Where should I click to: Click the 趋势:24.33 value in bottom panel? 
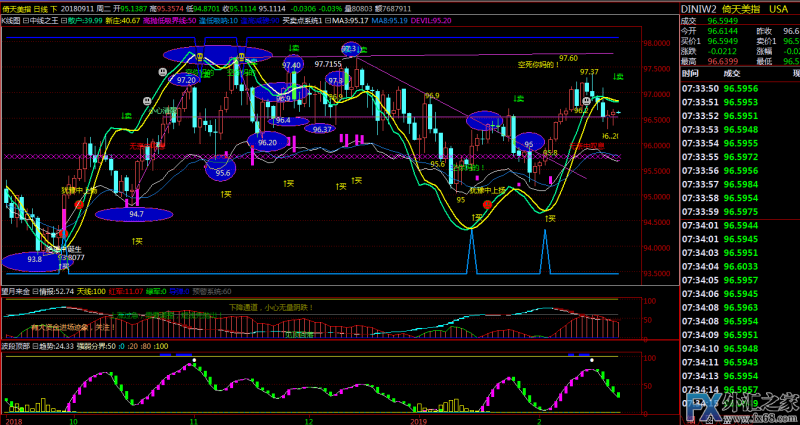tap(56, 346)
